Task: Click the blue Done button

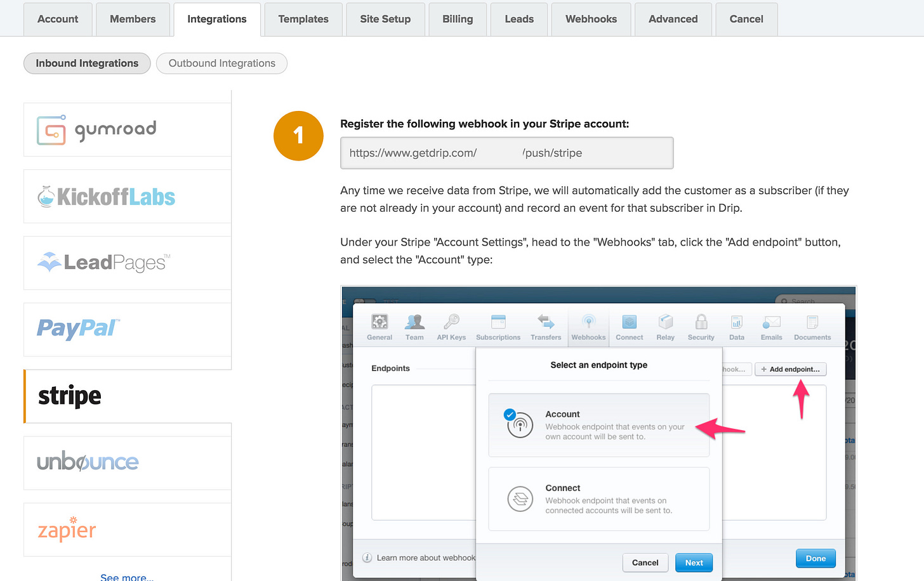Action: tap(816, 558)
